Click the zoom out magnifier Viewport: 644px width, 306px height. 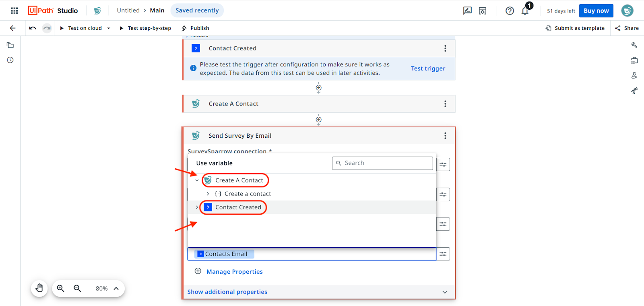click(x=77, y=288)
